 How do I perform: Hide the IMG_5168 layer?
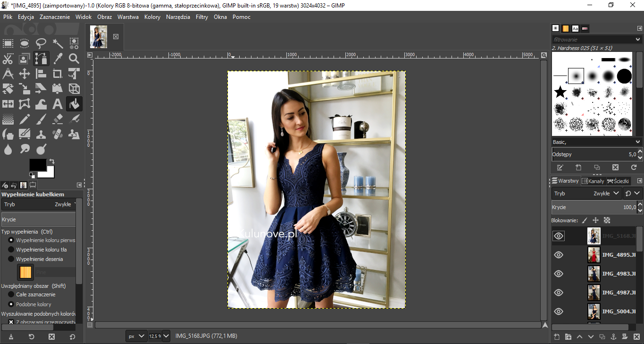coord(559,236)
